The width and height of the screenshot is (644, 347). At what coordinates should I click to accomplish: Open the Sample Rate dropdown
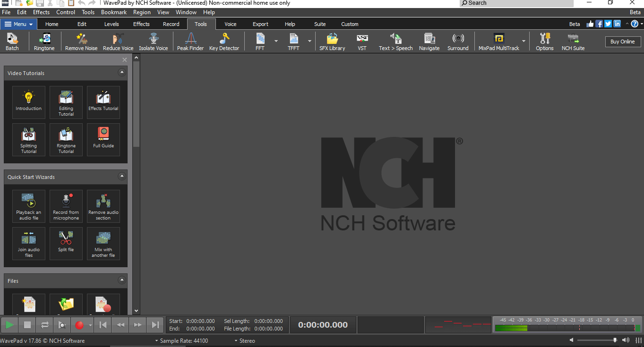coord(181,340)
